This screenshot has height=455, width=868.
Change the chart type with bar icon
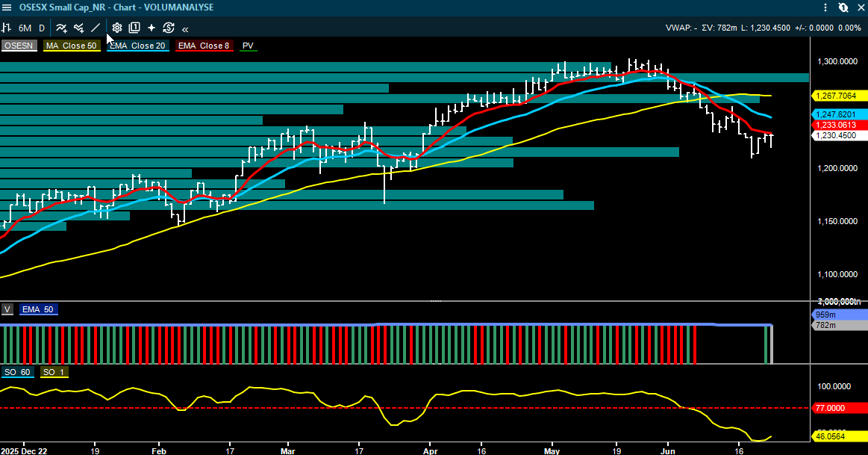(7, 28)
